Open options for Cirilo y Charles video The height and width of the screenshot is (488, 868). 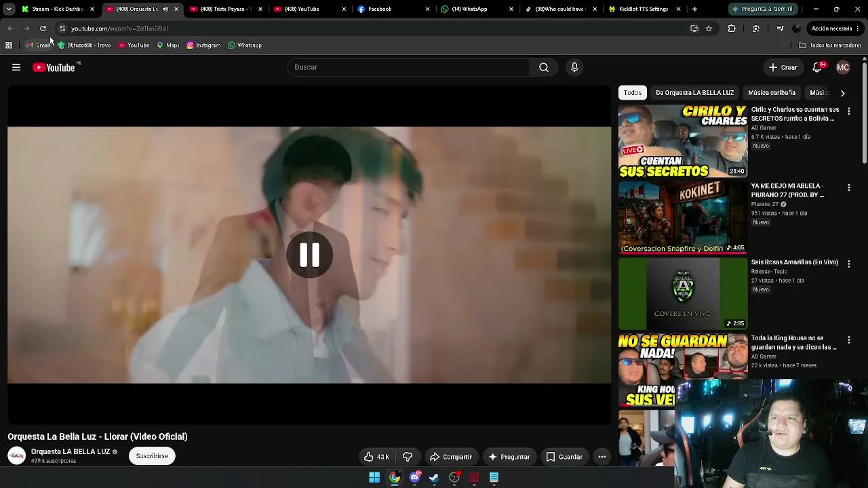point(848,111)
